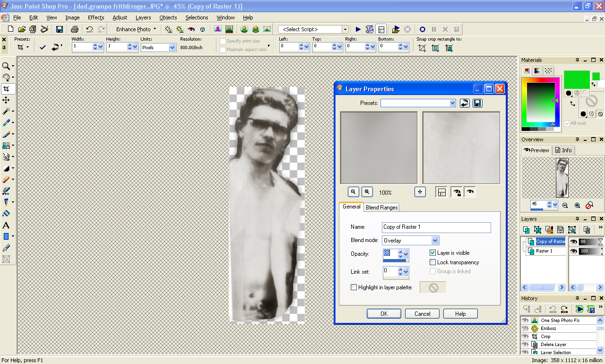Screen dimensions: 605x364
Task: Click the New Raster Layer icon in Layers palette
Action: (x=527, y=230)
